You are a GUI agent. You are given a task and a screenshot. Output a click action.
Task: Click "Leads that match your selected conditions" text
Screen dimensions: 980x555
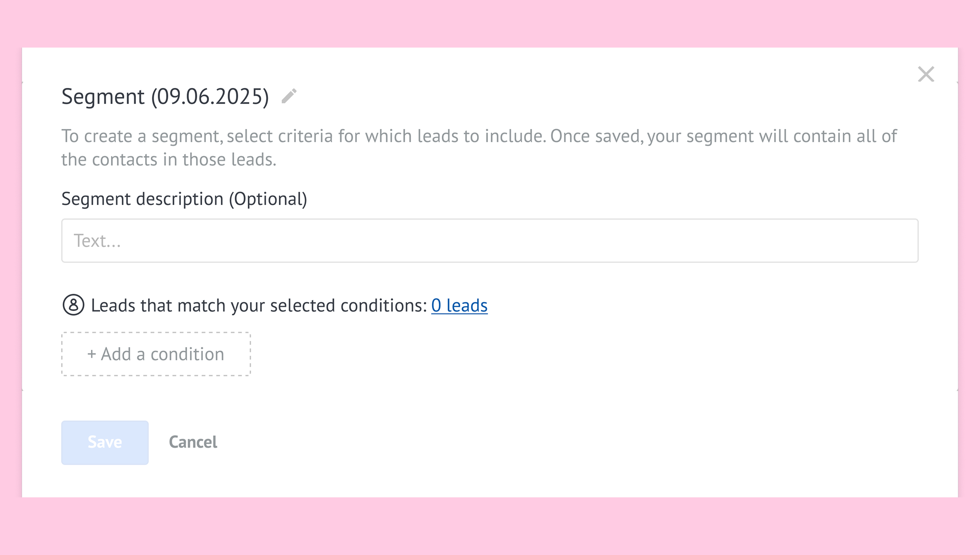click(x=259, y=305)
